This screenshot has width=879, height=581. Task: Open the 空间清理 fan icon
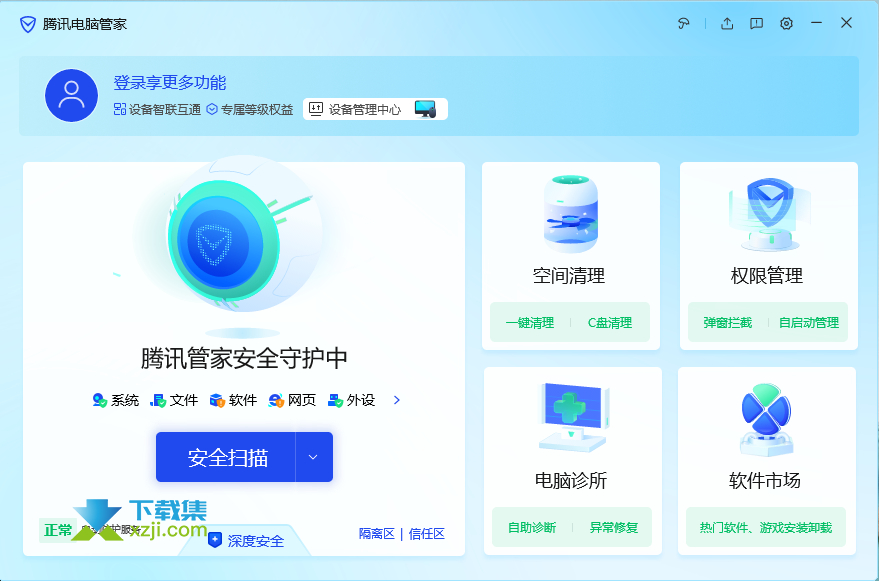point(569,214)
